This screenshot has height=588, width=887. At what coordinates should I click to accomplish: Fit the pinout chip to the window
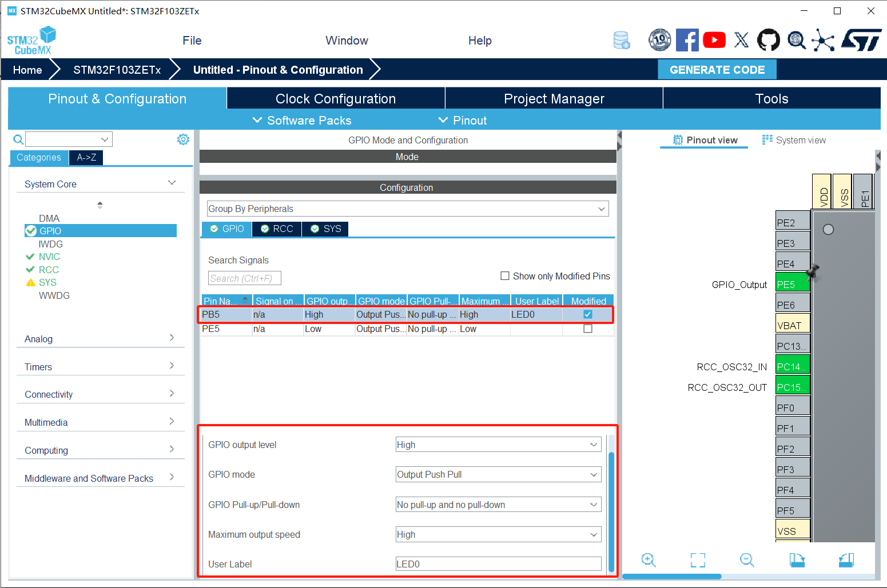[698, 560]
